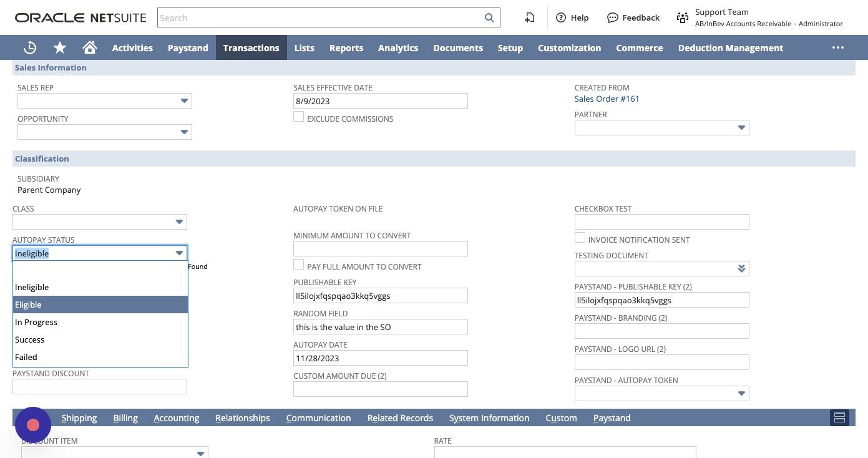This screenshot has width=868, height=458.
Task: Open the Support Team role icon
Action: point(683,17)
